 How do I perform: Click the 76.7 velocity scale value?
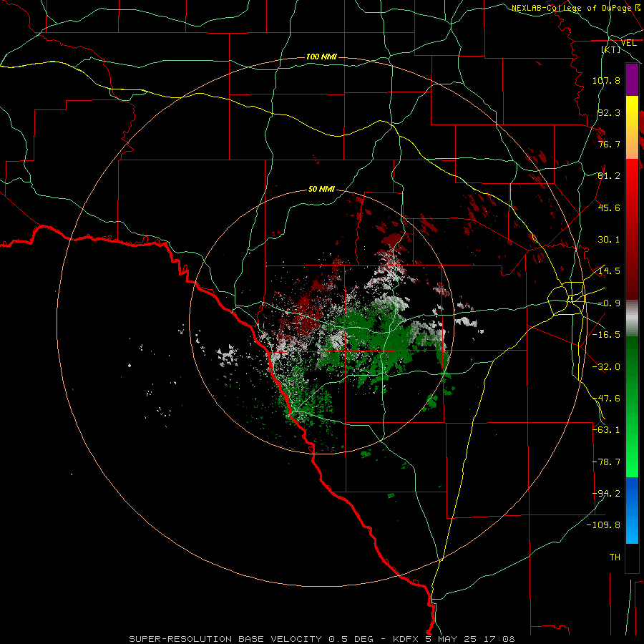[609, 144]
